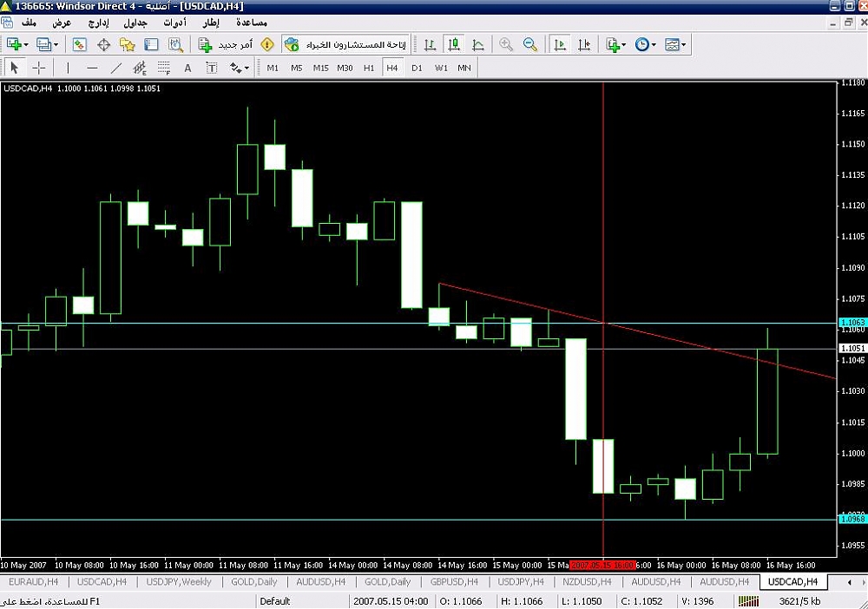Select the horizontal line drawing tool

point(92,68)
